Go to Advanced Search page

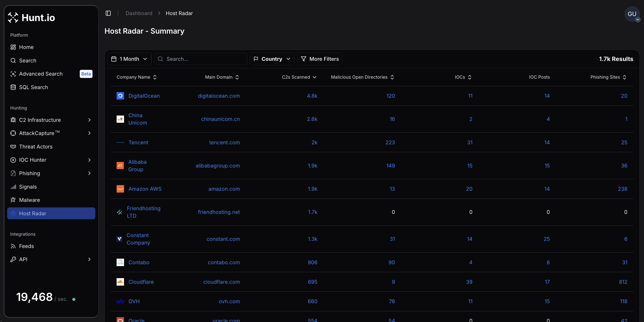[51, 74]
